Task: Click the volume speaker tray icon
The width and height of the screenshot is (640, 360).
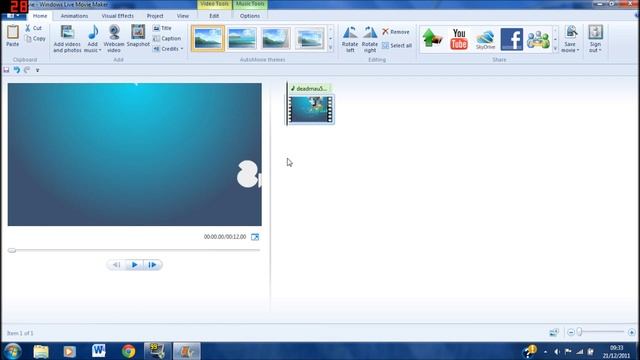Action: [557, 351]
